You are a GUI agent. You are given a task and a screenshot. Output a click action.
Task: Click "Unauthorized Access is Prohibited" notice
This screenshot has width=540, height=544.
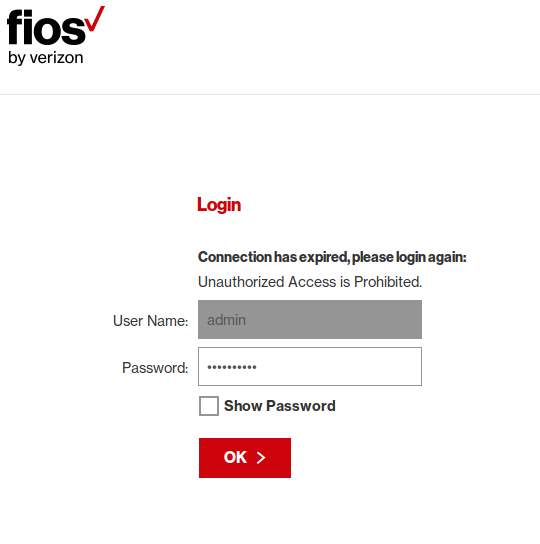[310, 282]
